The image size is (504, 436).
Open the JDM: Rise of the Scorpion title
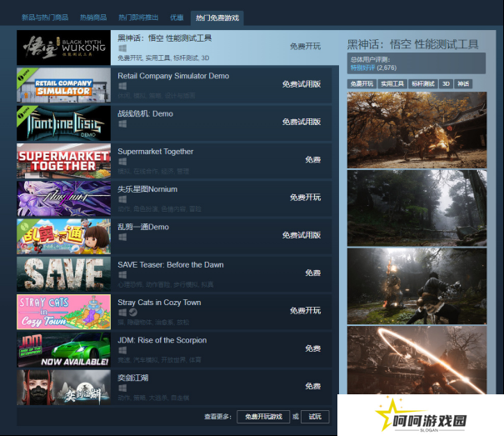[x=162, y=340]
